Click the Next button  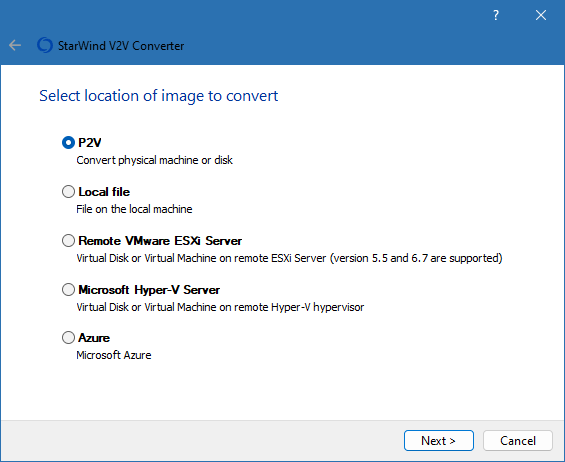click(x=439, y=440)
